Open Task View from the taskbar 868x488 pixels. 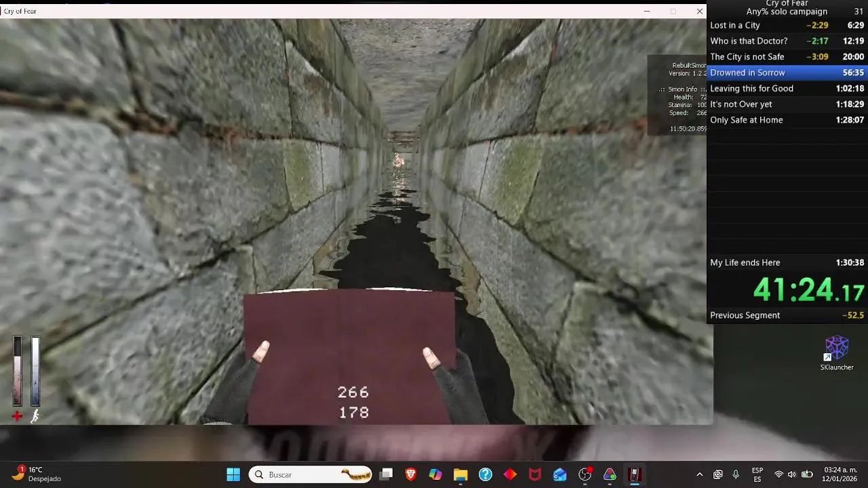[386, 474]
